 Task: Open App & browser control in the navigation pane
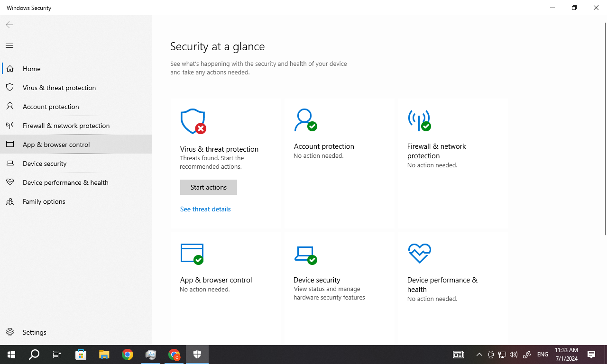[76, 145]
